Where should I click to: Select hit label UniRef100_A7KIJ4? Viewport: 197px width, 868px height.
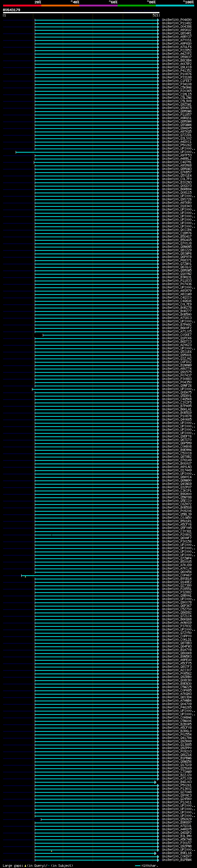(176, 568)
